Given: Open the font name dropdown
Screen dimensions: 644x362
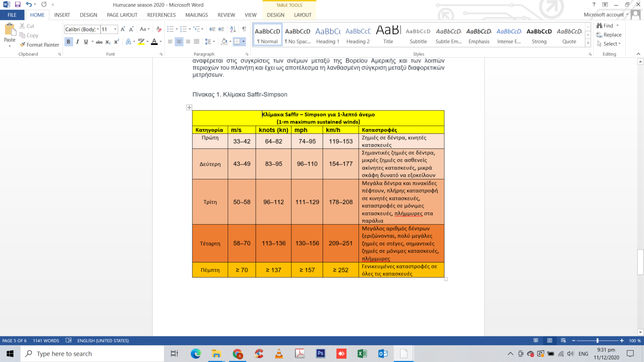Looking at the screenshot, I should coord(98,29).
